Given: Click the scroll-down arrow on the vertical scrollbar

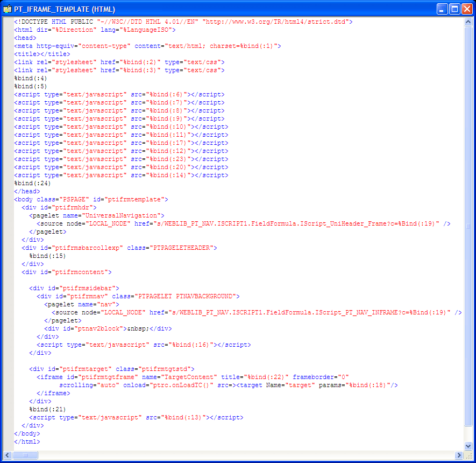Looking at the screenshot, I should pyautogui.click(x=468, y=446).
